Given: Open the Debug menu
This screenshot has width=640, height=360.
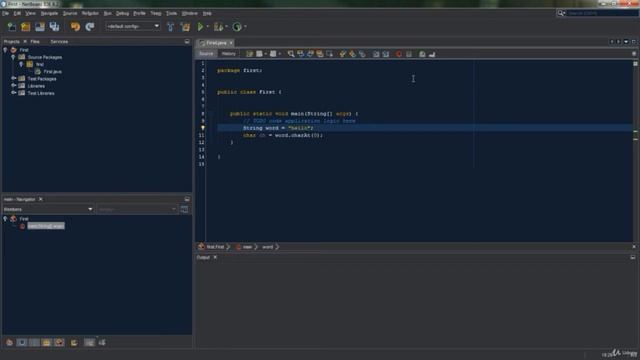Looking at the screenshot, I should 122,13.
